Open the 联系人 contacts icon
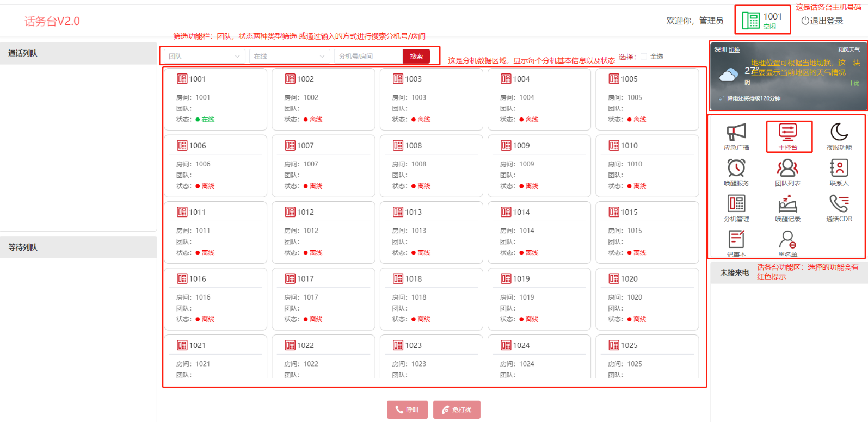868x422 pixels. [x=839, y=172]
